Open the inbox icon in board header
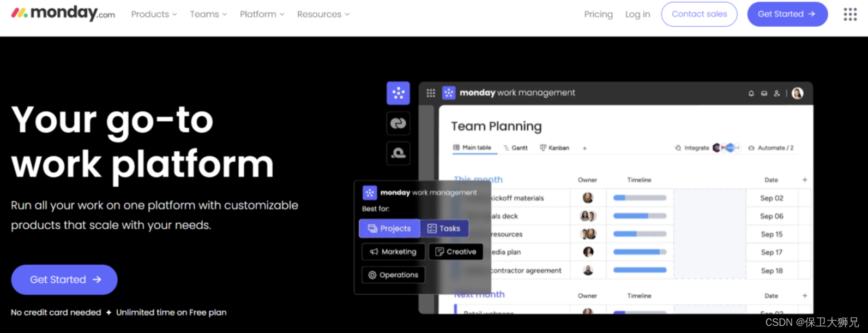The height and width of the screenshot is (333, 868). point(764,93)
